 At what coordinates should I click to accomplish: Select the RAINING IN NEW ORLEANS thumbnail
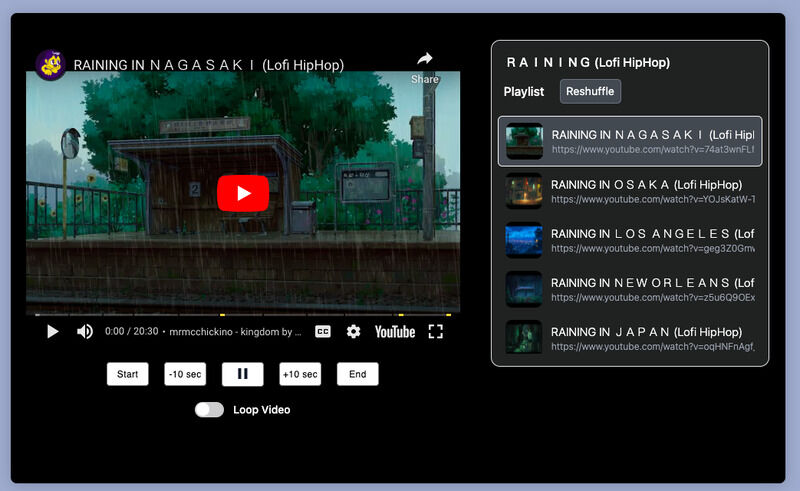524,289
